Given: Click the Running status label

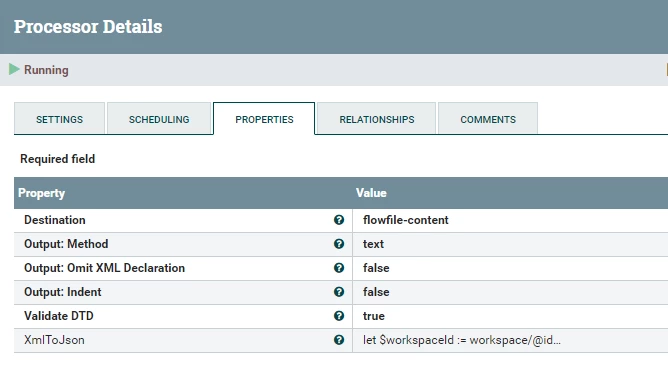Looking at the screenshot, I should pyautogui.click(x=46, y=70).
